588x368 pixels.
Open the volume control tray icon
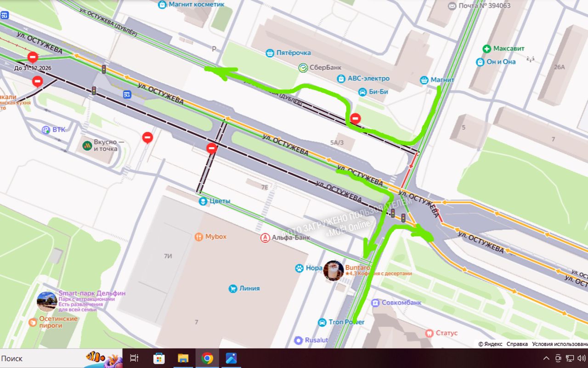(582, 358)
